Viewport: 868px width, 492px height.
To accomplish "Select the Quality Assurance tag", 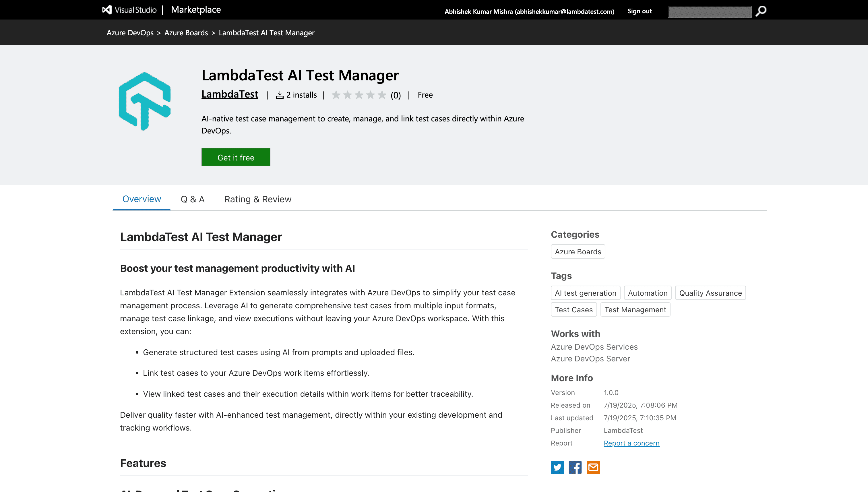I will click(710, 293).
